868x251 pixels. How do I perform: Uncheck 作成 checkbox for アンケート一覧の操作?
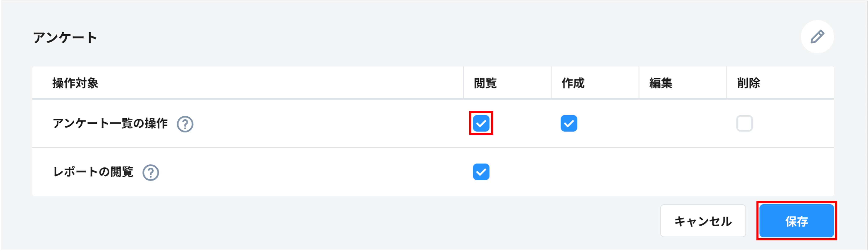pyautogui.click(x=569, y=123)
